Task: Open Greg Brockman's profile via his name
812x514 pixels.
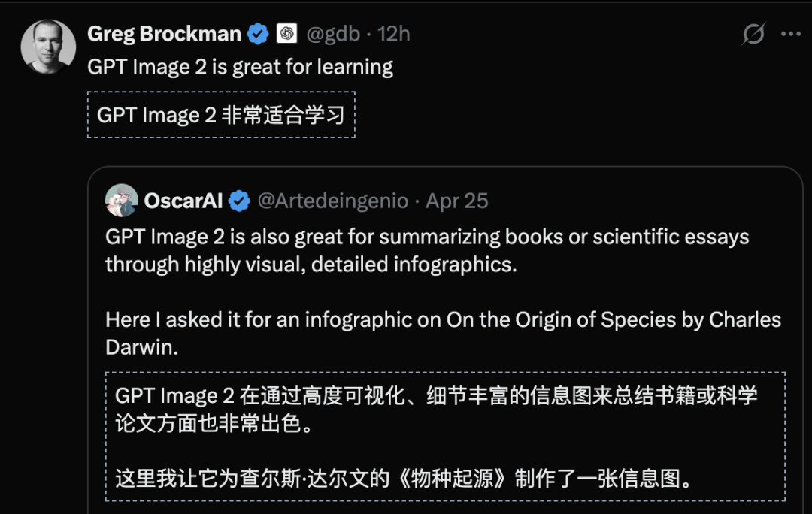Action: point(164,34)
